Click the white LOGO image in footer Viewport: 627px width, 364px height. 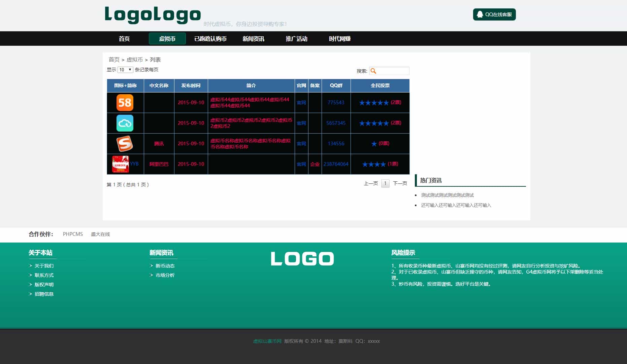click(x=302, y=258)
